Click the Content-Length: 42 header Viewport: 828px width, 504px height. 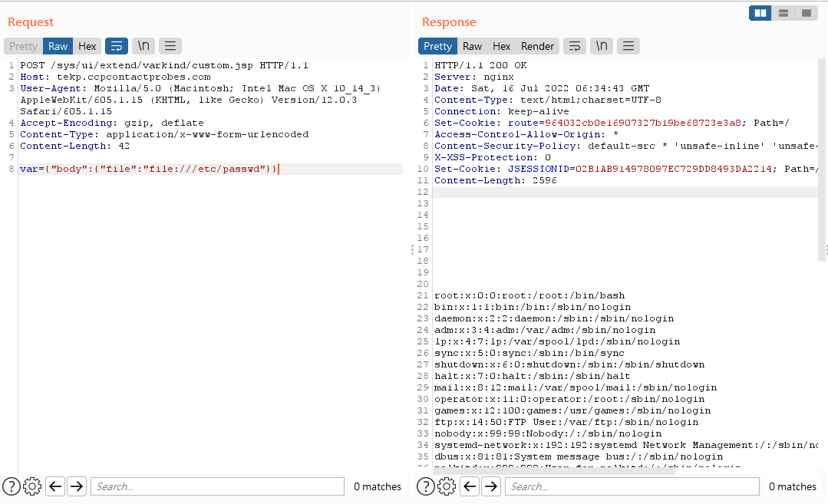(74, 147)
